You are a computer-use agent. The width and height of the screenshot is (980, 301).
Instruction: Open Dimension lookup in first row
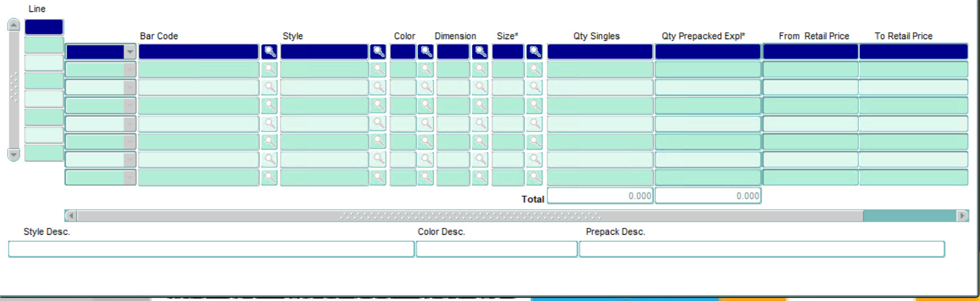tap(480, 52)
